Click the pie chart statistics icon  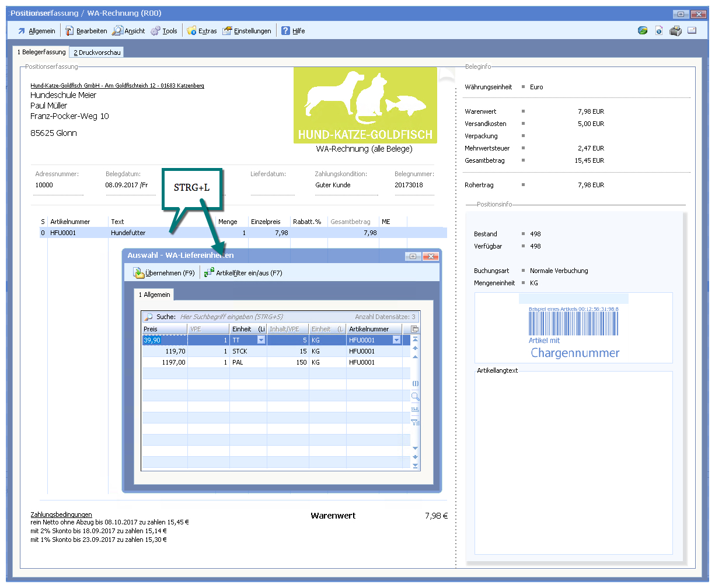tap(642, 31)
